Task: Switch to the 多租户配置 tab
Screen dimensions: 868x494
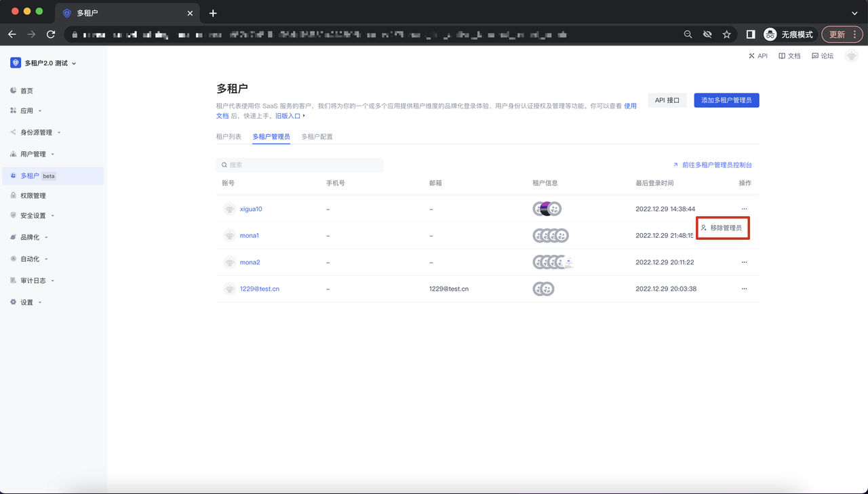Action: point(317,137)
